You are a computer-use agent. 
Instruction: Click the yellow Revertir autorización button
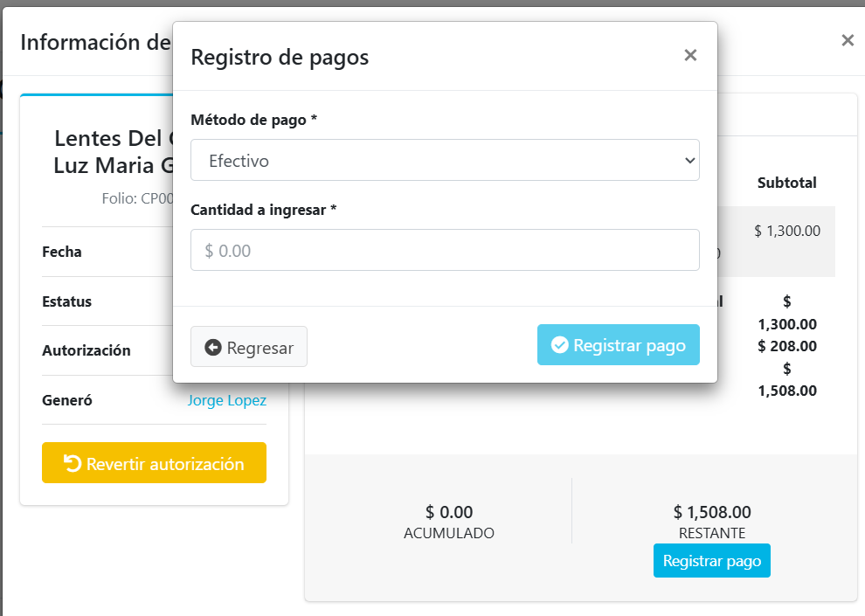click(x=154, y=463)
